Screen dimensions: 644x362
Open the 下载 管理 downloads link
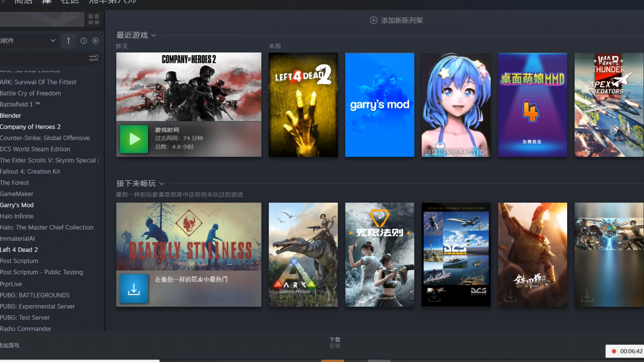point(334,343)
